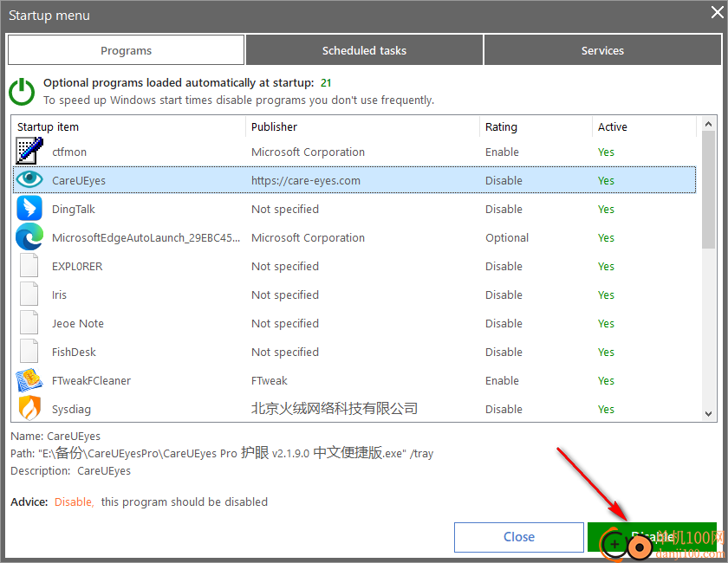Close the Startup menu window
Image resolution: width=728 pixels, height=563 pixels.
point(717,12)
